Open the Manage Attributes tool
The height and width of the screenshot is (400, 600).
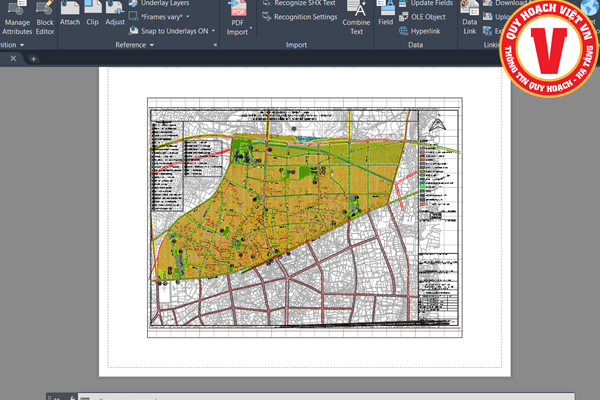[17, 20]
